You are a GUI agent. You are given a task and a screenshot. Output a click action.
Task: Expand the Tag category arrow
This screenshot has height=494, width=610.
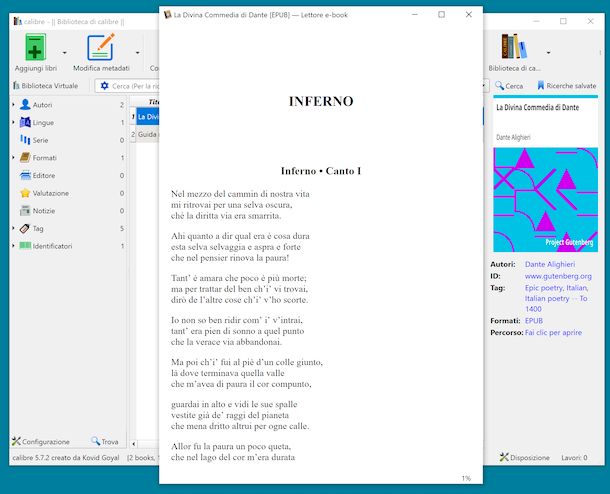pos(13,228)
